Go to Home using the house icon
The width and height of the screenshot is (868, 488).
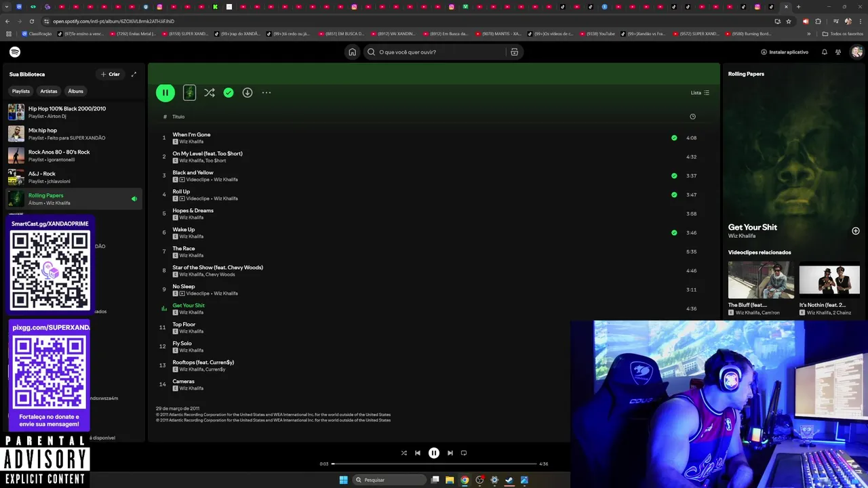[x=352, y=52]
